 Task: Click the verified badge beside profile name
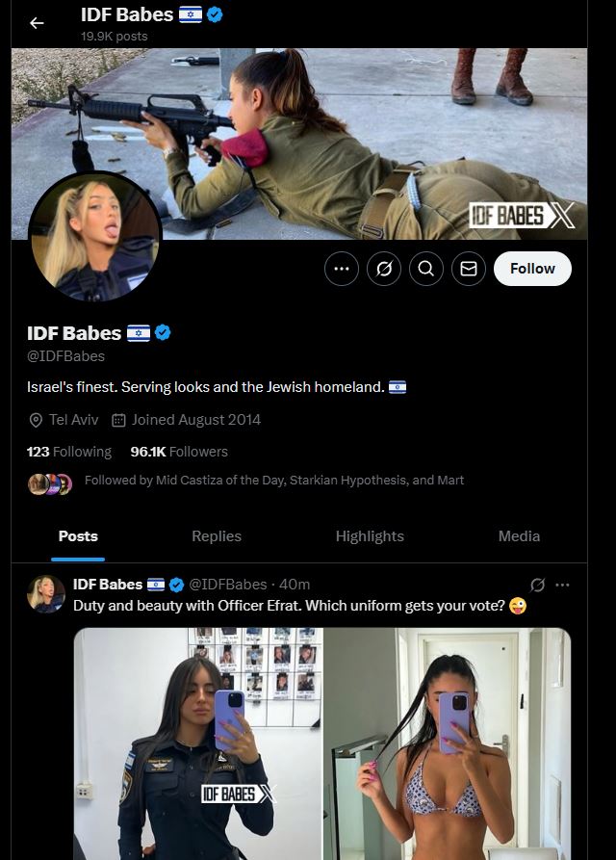pos(163,332)
